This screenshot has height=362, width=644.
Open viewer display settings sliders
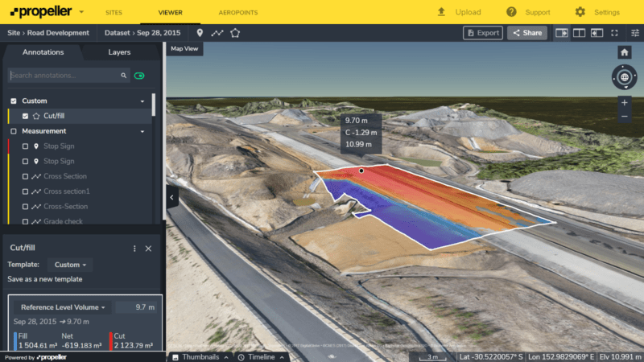635,33
